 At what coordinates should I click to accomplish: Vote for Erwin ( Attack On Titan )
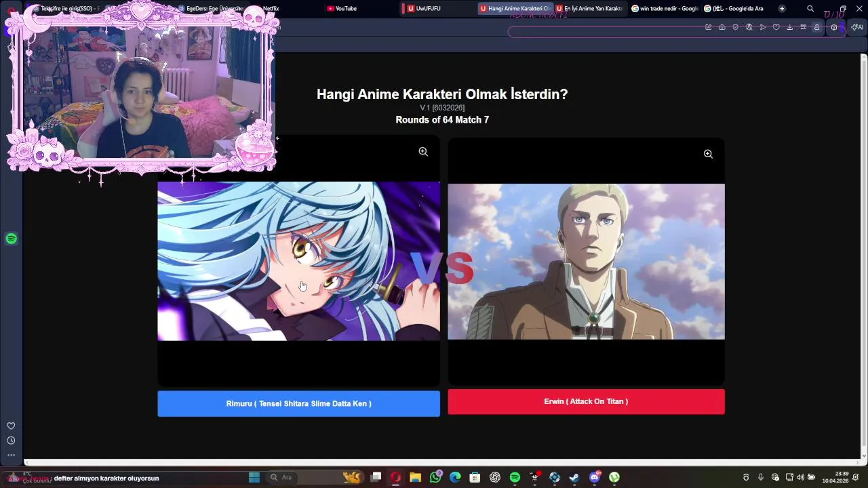coord(586,401)
